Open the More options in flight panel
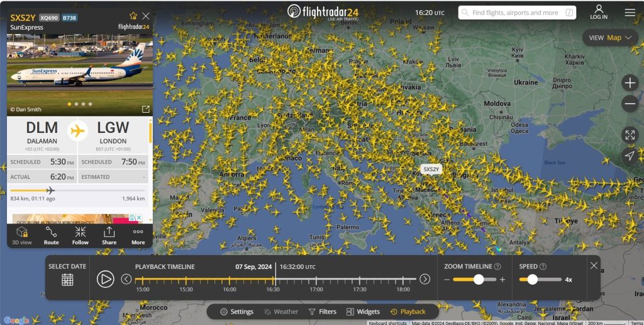644x325 pixels. click(x=138, y=236)
